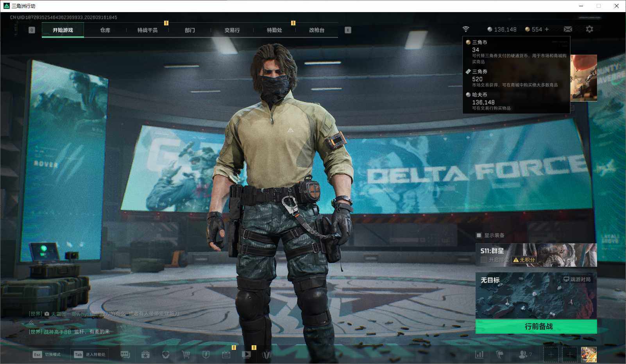The width and height of the screenshot is (626, 364).
Task: Open the settings gear icon
Action: click(x=589, y=29)
